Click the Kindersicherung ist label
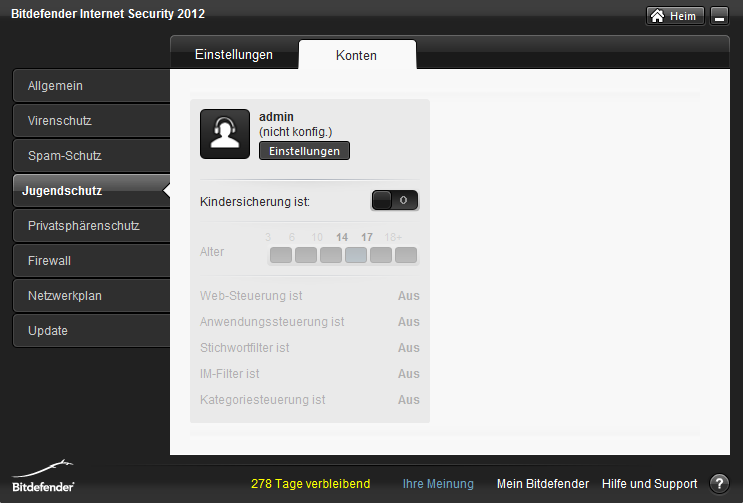The width and height of the screenshot is (743, 503). point(255,202)
